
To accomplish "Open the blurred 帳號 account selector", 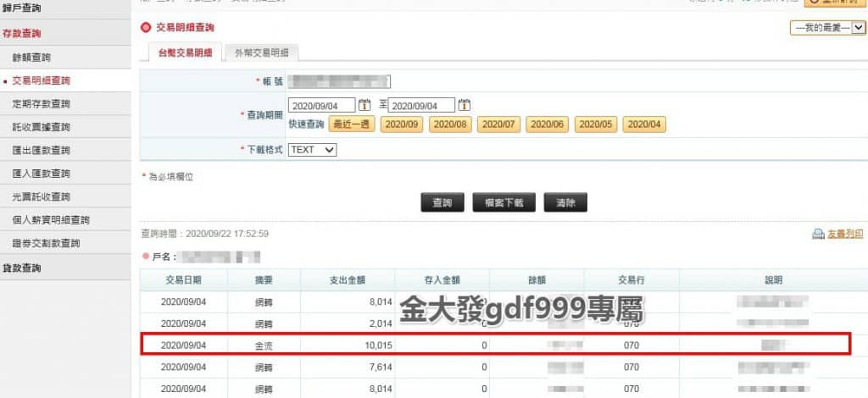I will coord(338,82).
